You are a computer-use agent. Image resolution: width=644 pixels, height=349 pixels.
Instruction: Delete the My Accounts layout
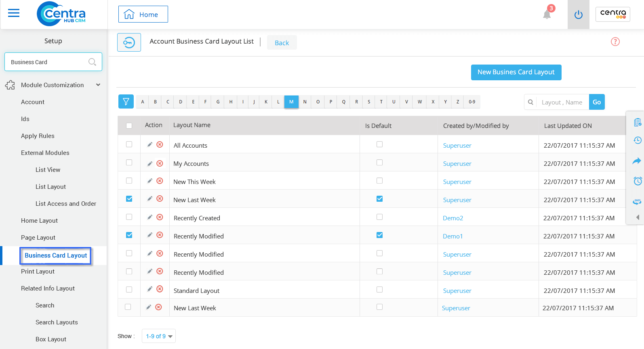pyautogui.click(x=160, y=163)
